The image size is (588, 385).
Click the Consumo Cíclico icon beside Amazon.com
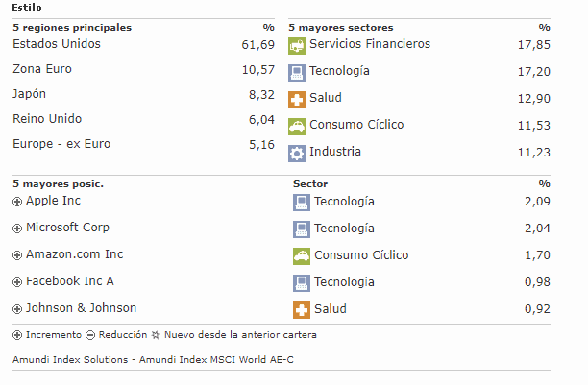(301, 255)
